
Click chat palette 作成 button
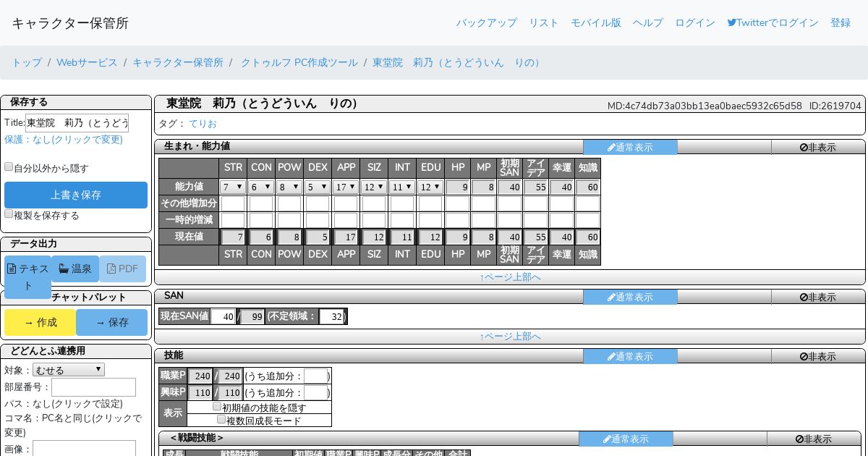tap(41, 323)
